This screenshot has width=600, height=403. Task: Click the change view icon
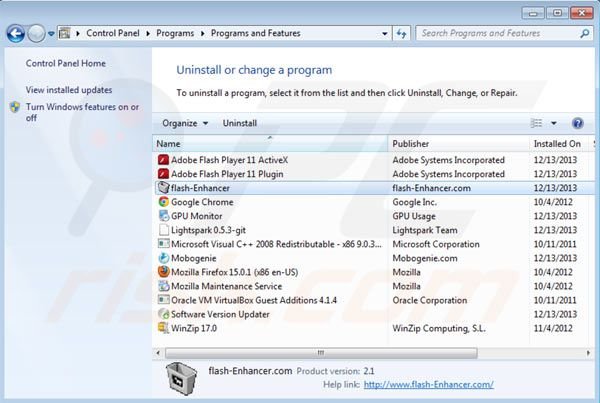click(x=536, y=123)
